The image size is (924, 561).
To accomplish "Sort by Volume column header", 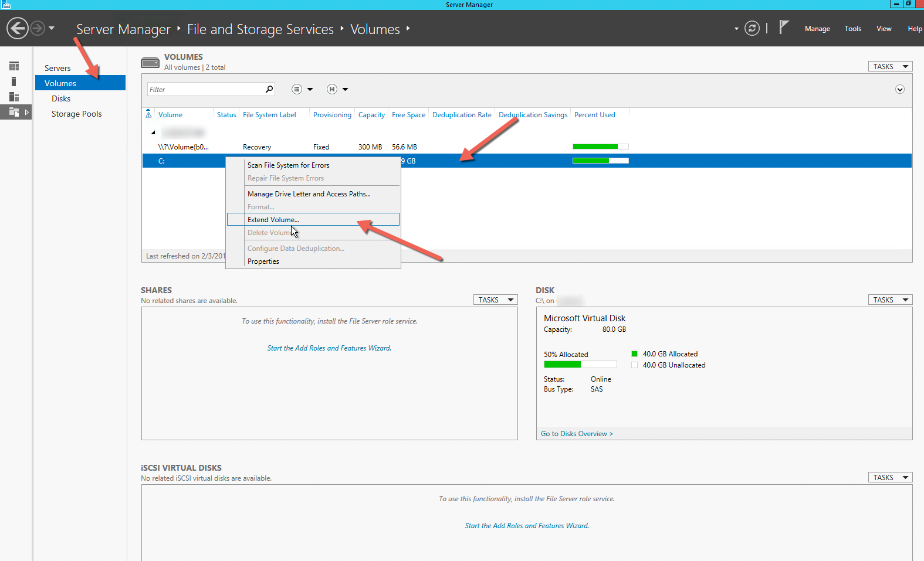I will pos(170,115).
